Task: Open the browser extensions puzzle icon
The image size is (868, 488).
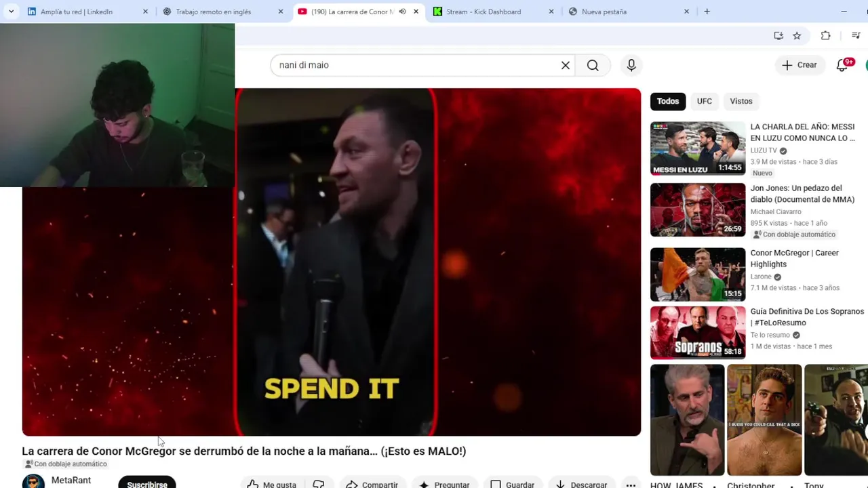Action: pyautogui.click(x=825, y=36)
